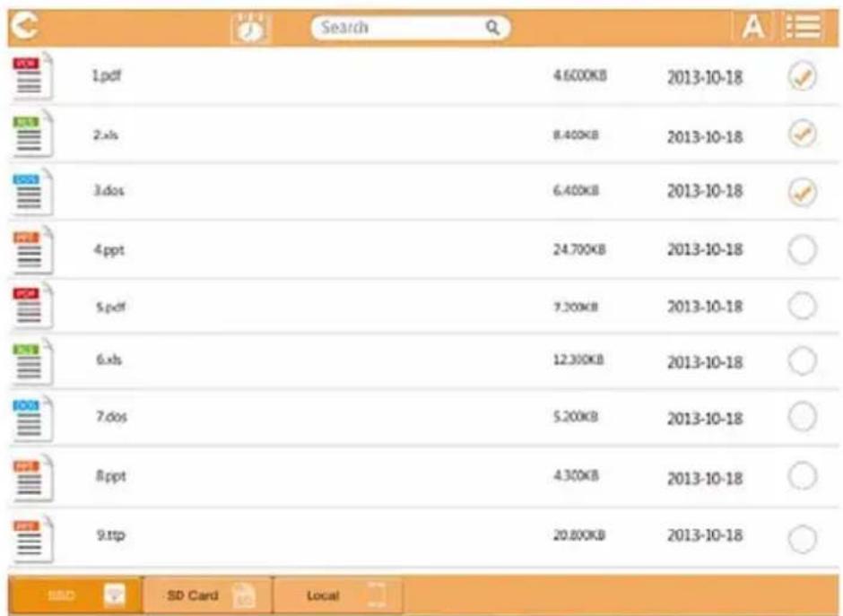The height and width of the screenshot is (616, 843).
Task: Tap the letter A sort icon
Action: click(752, 26)
